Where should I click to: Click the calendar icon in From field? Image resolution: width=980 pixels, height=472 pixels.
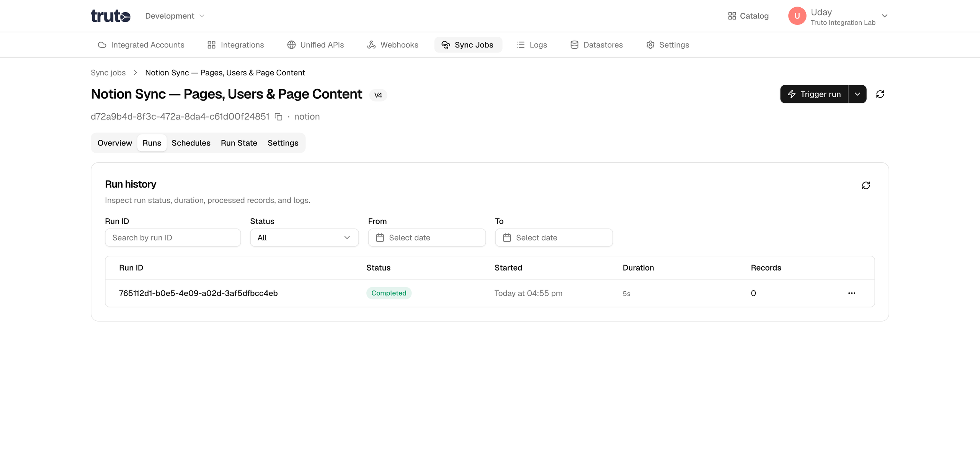[x=380, y=238]
